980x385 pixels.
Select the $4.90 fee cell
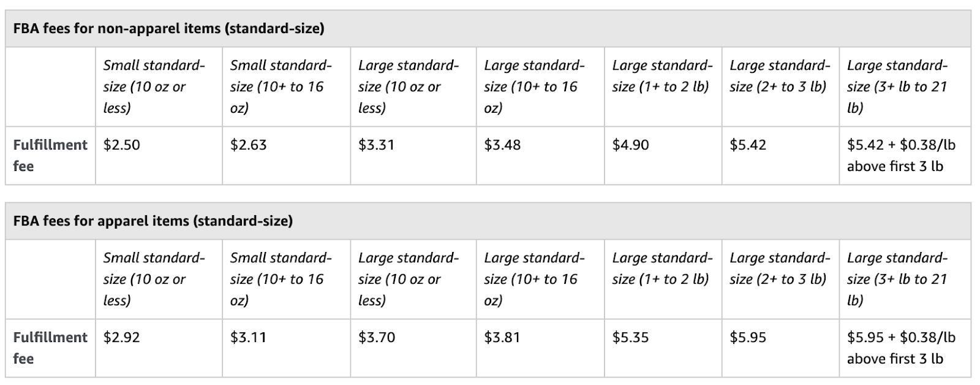tap(630, 145)
